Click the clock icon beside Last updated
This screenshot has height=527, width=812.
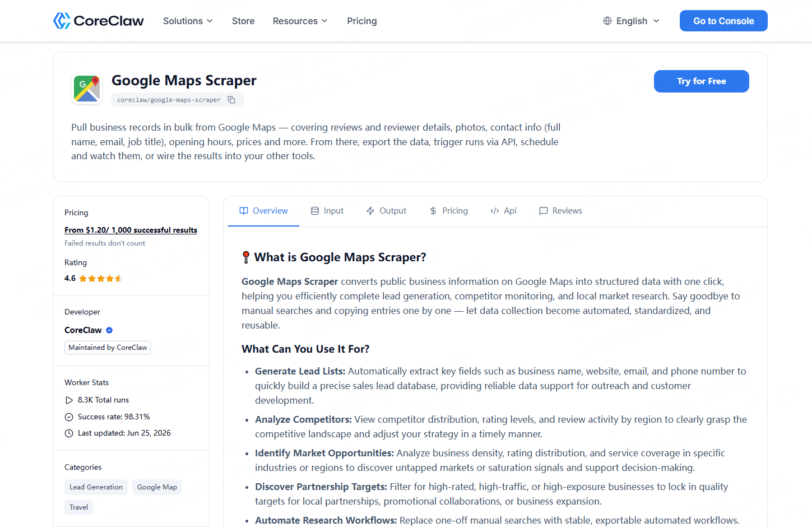(69, 433)
